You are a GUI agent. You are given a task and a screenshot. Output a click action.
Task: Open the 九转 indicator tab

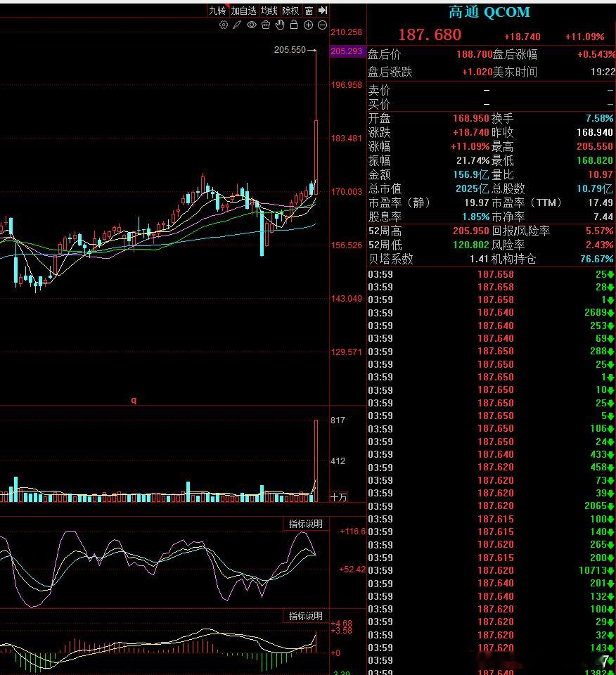[217, 11]
